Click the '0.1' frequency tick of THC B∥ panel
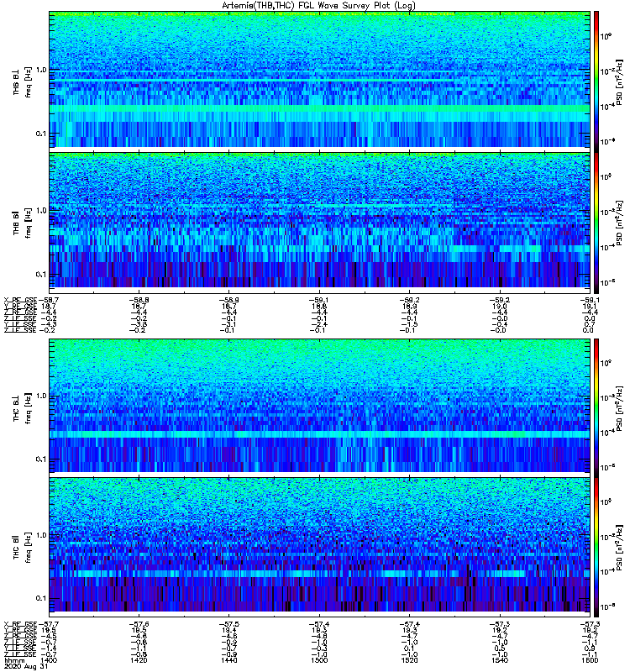Image resolution: width=630 pixels, height=672 pixels. click(x=41, y=598)
